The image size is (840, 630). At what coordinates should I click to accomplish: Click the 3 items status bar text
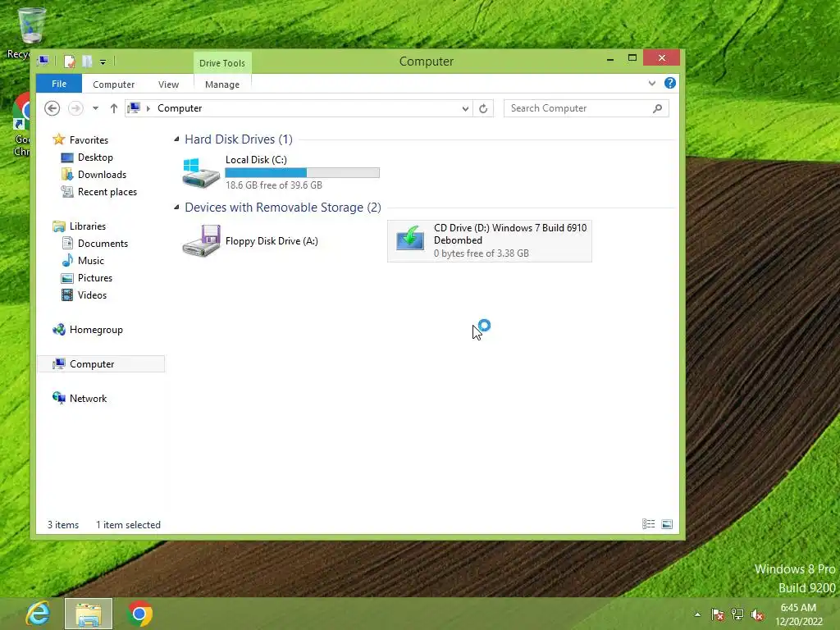(x=62, y=525)
